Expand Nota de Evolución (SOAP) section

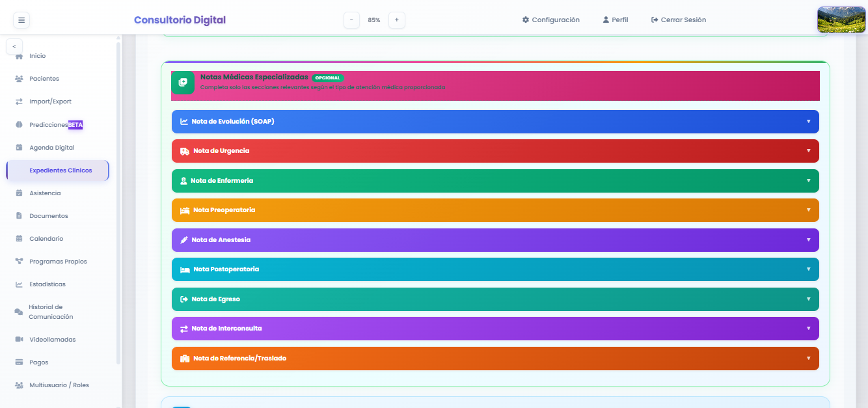point(495,122)
